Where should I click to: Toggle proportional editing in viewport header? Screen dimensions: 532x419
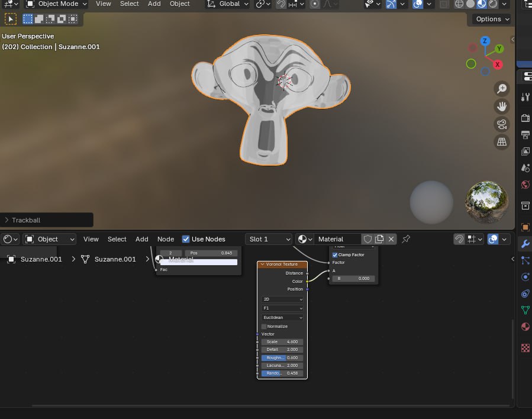(x=314, y=4)
